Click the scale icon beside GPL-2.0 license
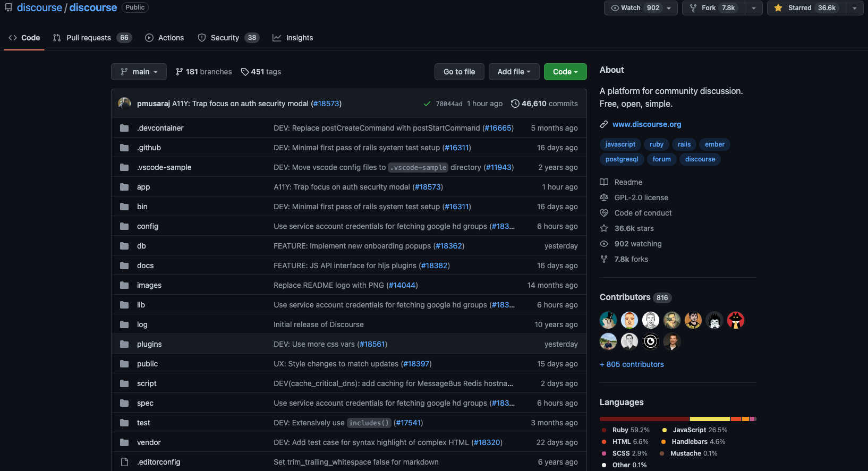The height and width of the screenshot is (471, 868). point(604,198)
